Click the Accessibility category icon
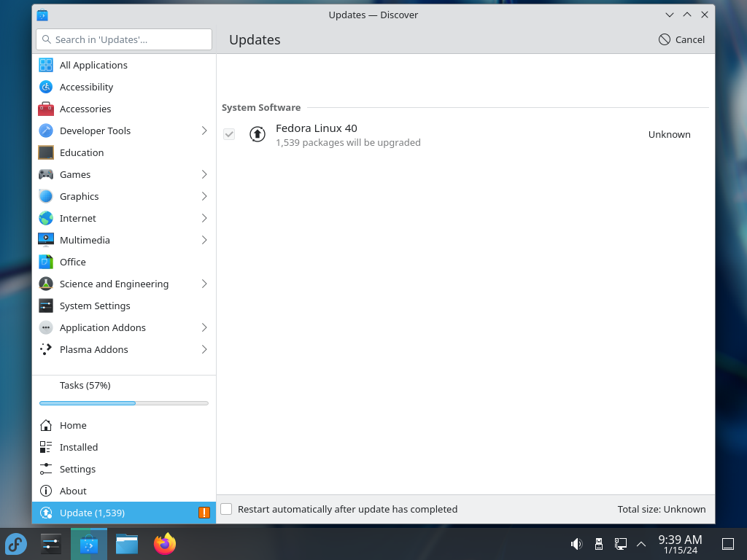 46,87
